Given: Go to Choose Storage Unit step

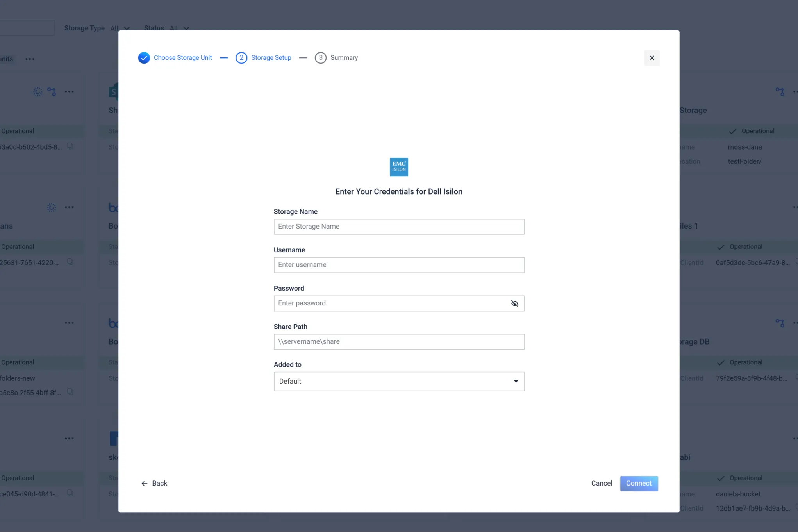Looking at the screenshot, I should [182, 58].
